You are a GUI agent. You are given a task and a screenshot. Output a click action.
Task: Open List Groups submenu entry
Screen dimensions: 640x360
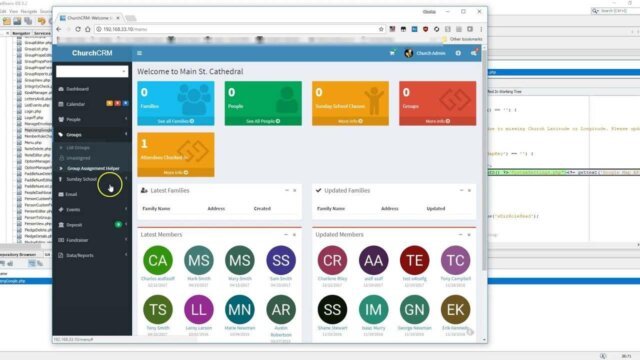[78, 147]
